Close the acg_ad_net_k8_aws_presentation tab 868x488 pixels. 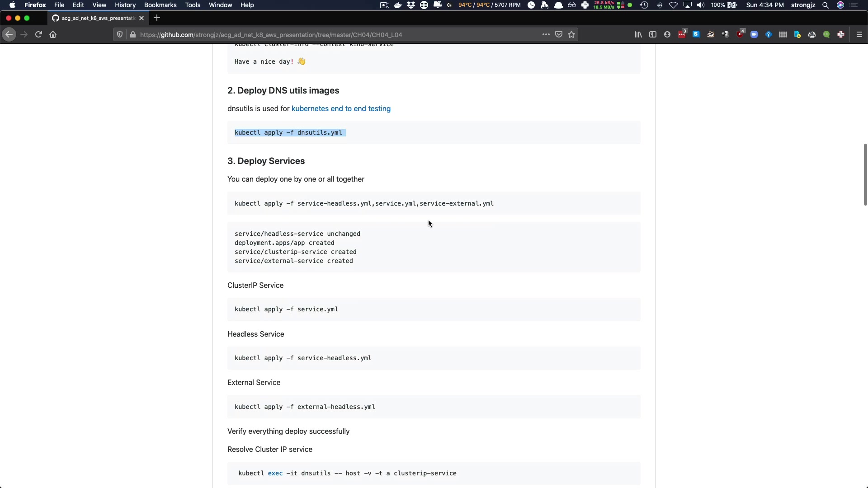tap(142, 18)
